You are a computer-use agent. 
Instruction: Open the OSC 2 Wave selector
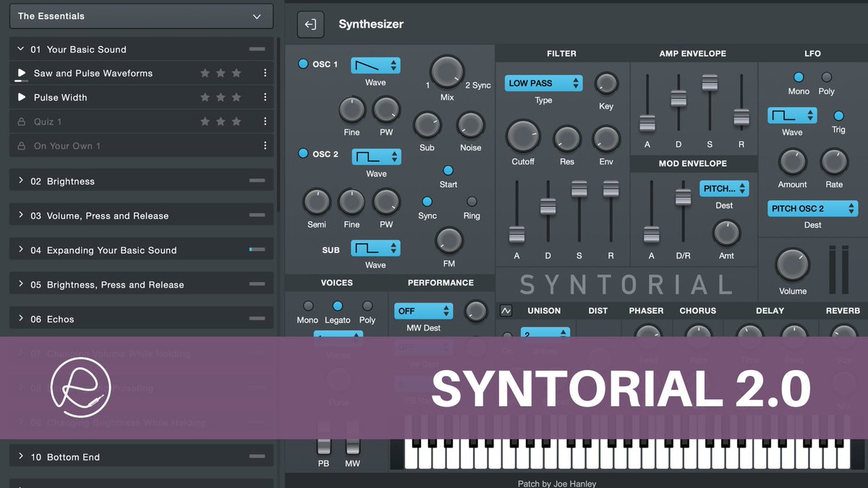tap(375, 156)
